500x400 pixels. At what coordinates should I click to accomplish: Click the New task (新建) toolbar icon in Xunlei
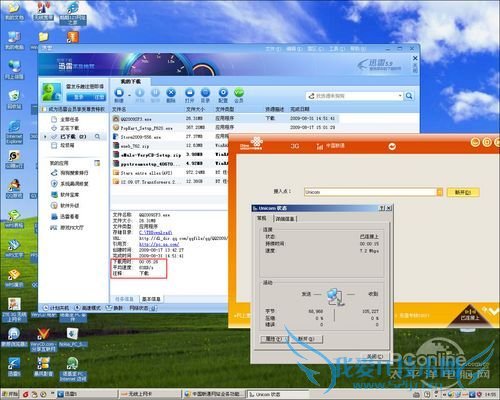[119, 93]
